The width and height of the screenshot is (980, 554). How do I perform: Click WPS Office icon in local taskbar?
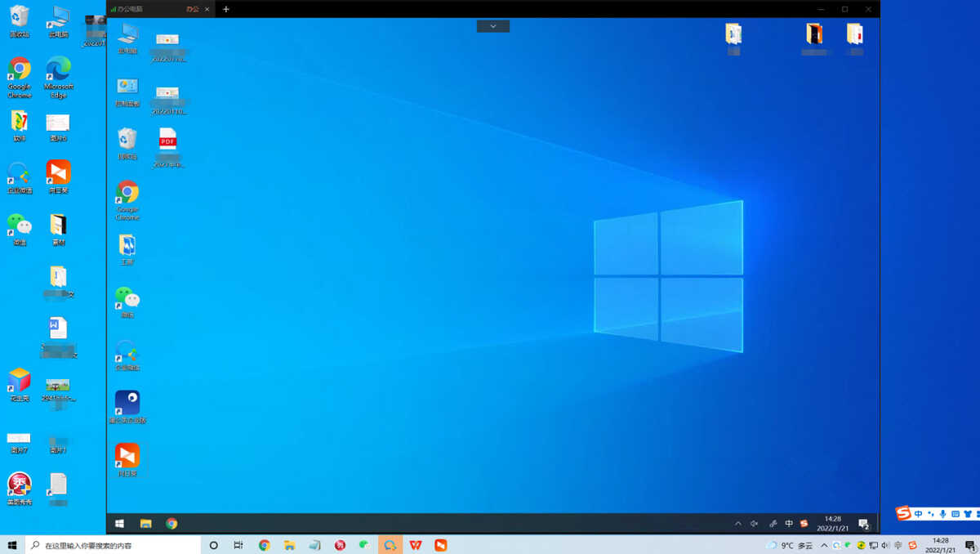[x=416, y=545]
